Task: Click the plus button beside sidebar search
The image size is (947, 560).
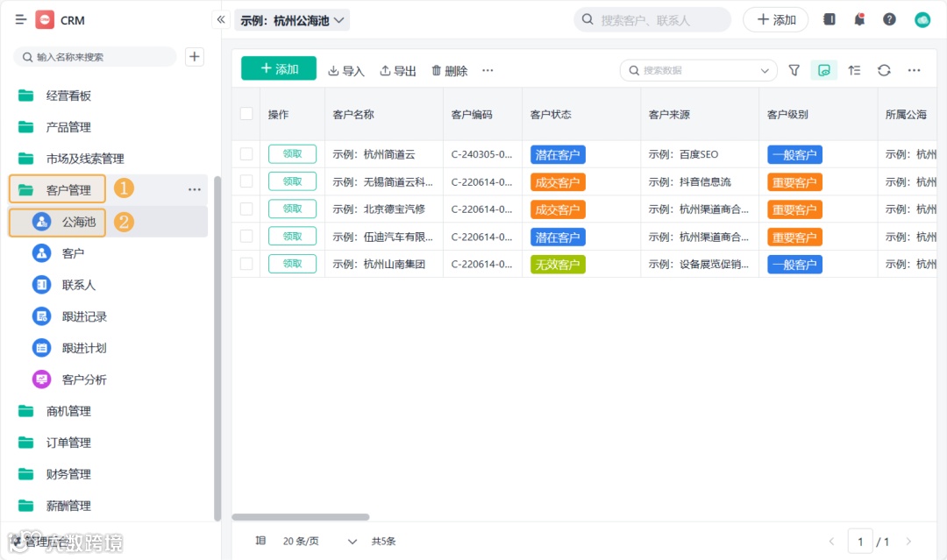Action: pyautogui.click(x=195, y=57)
